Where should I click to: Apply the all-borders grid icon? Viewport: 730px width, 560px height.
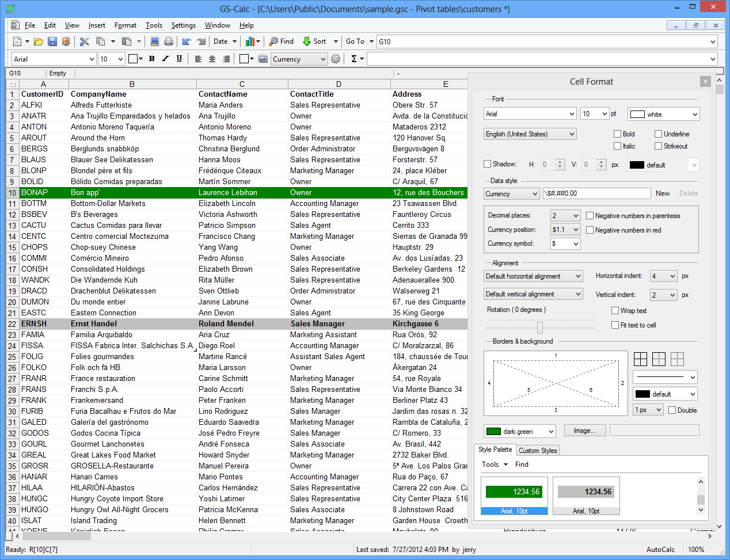[x=640, y=359]
